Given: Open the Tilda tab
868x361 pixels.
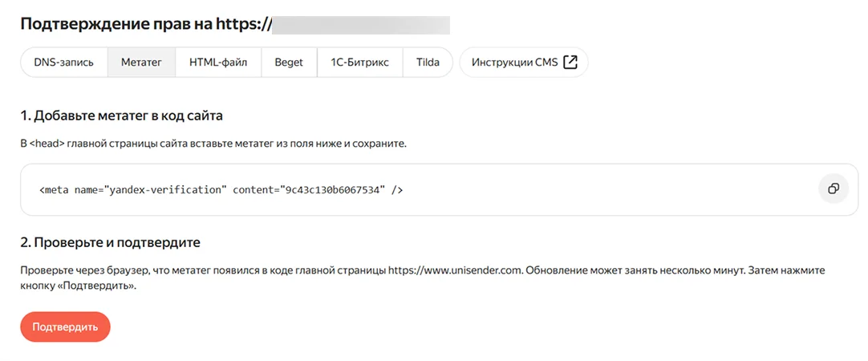Looking at the screenshot, I should click(428, 63).
